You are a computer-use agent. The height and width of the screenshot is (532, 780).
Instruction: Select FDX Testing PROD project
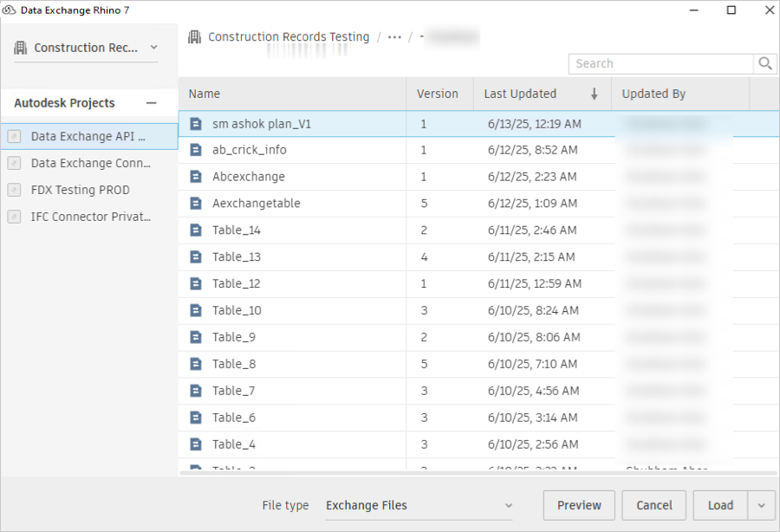(x=89, y=190)
